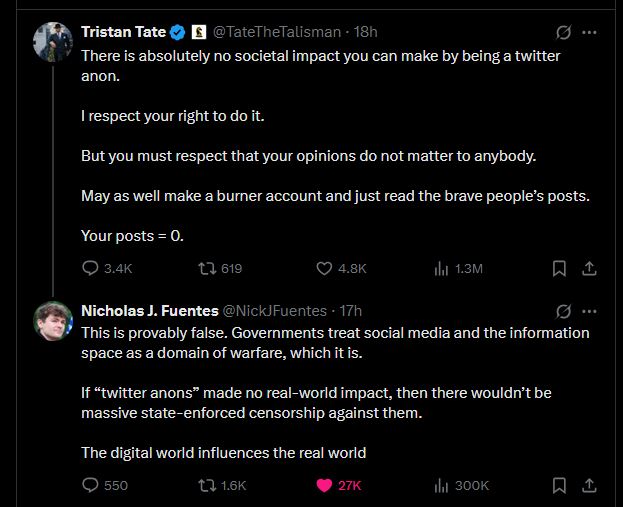View analytics on Tristan Tate's tweet
The height and width of the screenshot is (507, 623).
pyautogui.click(x=441, y=268)
